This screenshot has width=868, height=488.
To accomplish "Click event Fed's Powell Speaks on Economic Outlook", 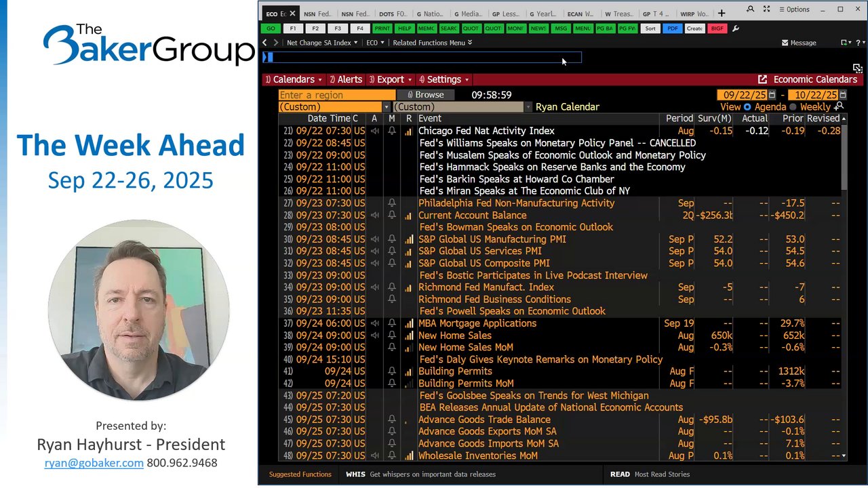I will pyautogui.click(x=512, y=311).
